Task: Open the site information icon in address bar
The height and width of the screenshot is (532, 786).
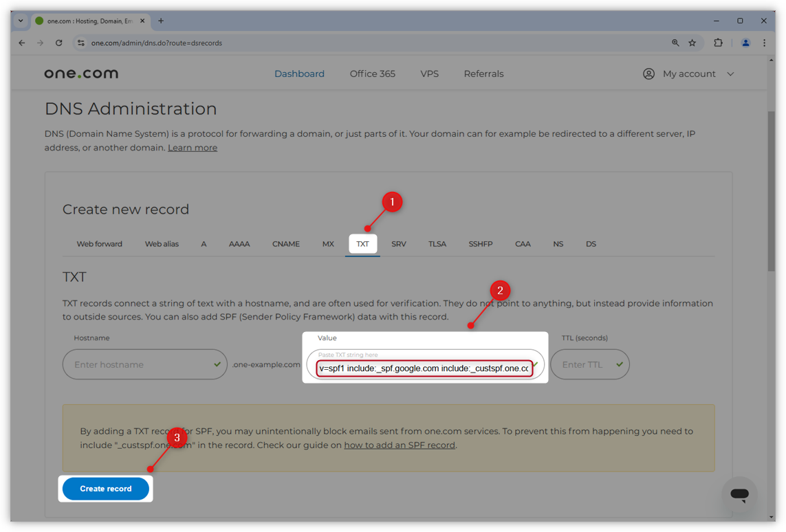Action: click(x=81, y=43)
